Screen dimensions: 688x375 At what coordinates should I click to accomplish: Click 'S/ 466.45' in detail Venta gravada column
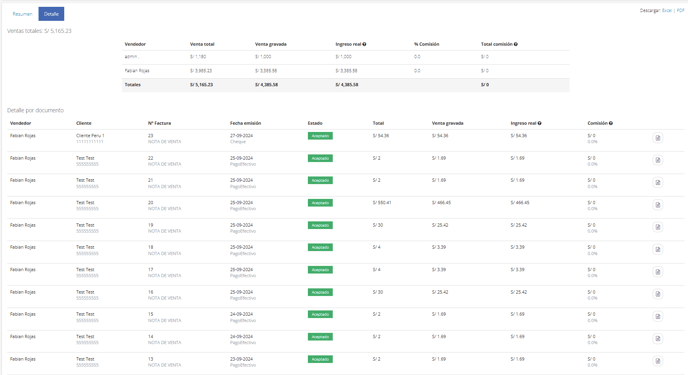441,203
